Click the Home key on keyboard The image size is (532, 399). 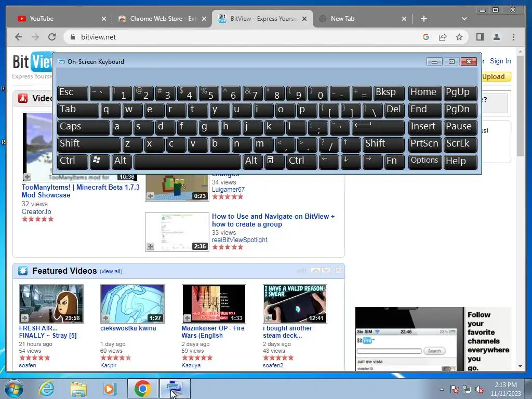[425, 94]
